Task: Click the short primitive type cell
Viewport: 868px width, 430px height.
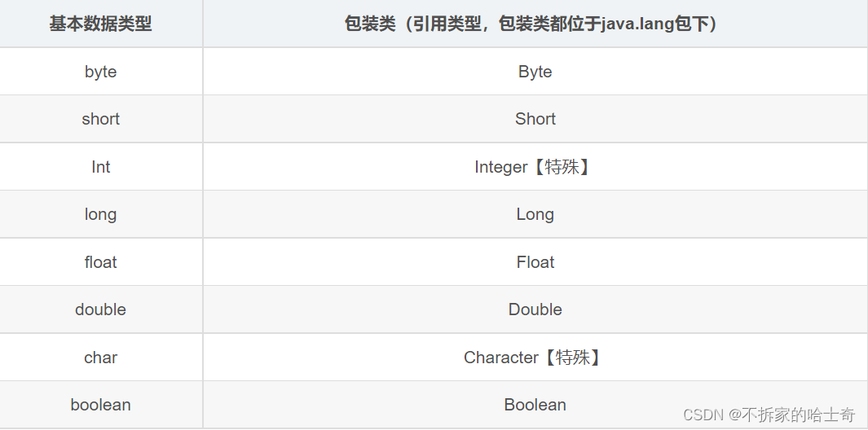Action: [100, 119]
